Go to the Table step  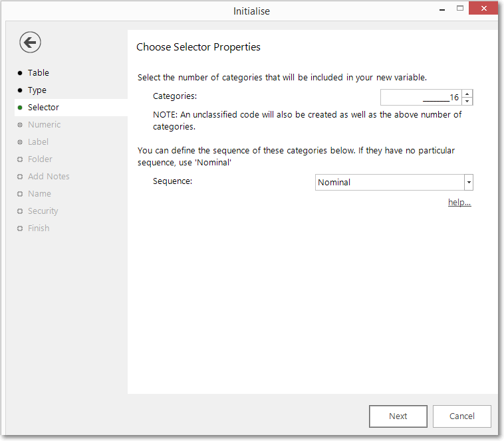(x=39, y=73)
